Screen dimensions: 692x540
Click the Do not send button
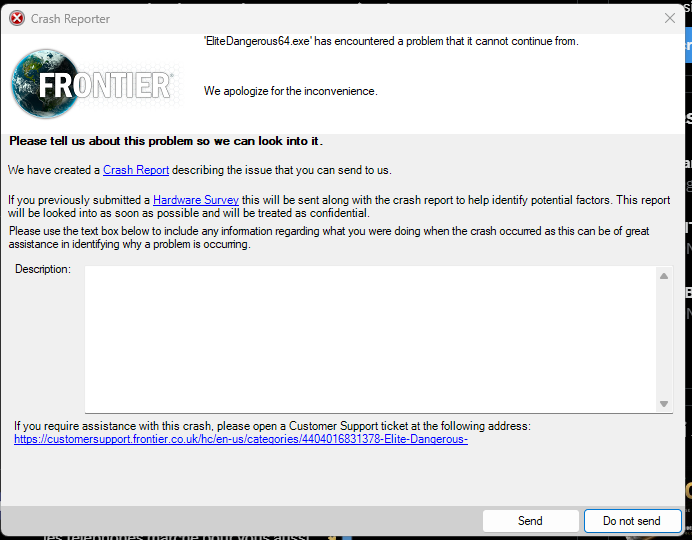pos(632,521)
